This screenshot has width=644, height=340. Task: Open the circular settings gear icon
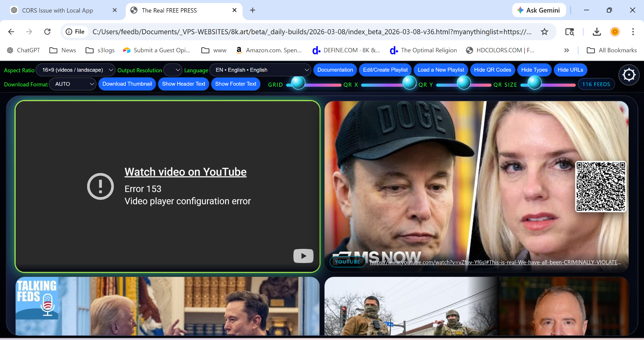point(629,75)
